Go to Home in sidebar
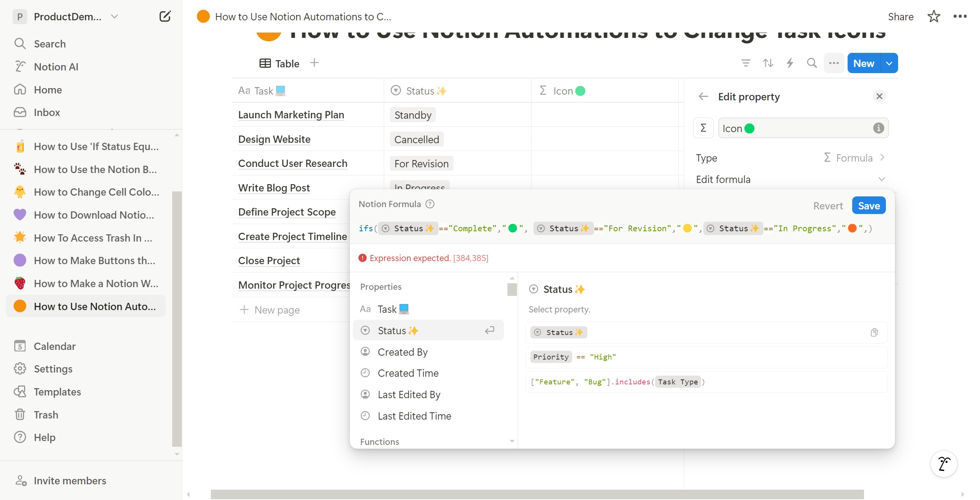The width and height of the screenshot is (980, 500). pos(48,90)
